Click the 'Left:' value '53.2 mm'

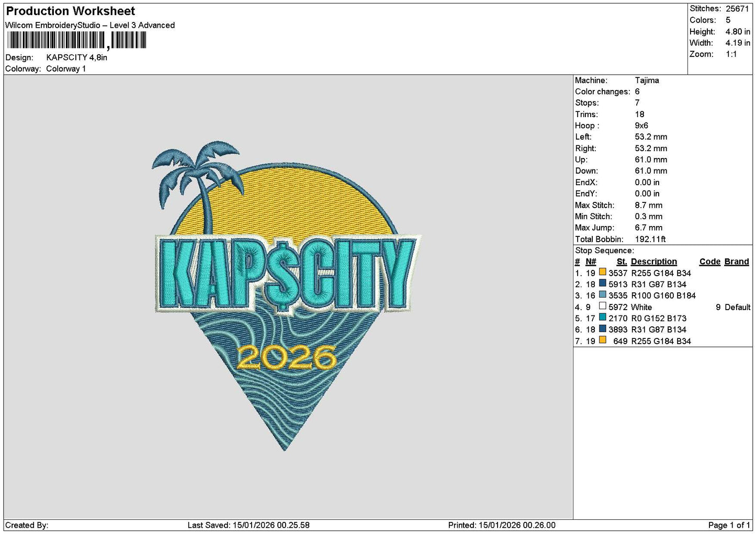coord(651,137)
